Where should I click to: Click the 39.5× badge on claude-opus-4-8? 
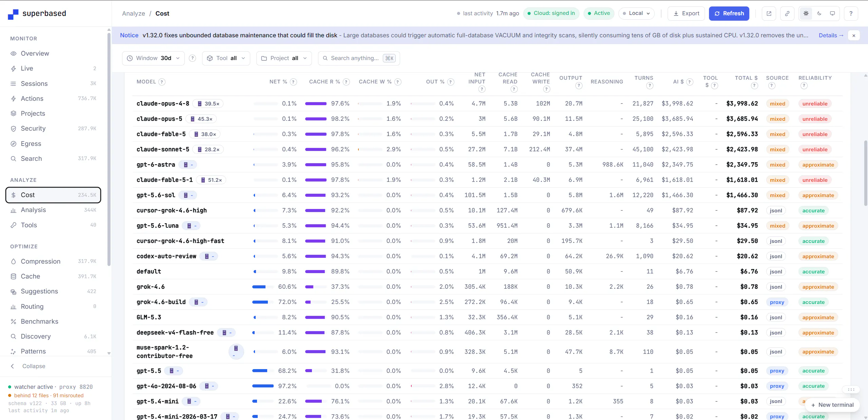coord(208,104)
